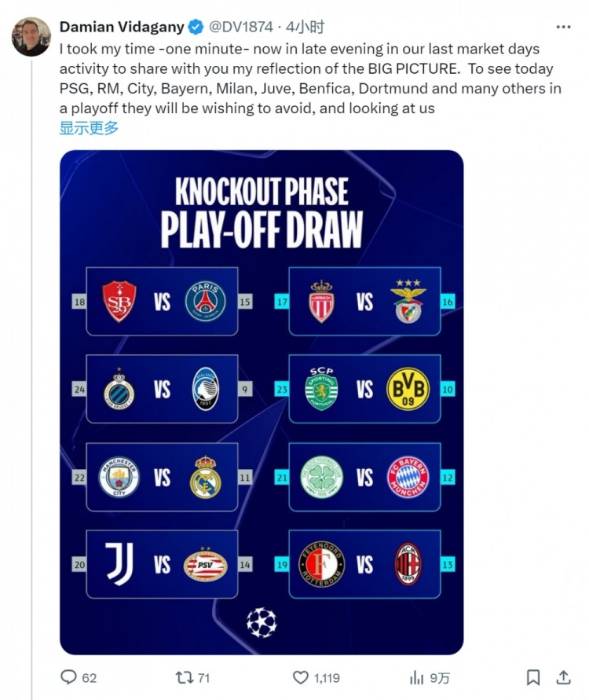The height and width of the screenshot is (700, 589).
Task: Click the blue verified badge
Action: pos(196,27)
